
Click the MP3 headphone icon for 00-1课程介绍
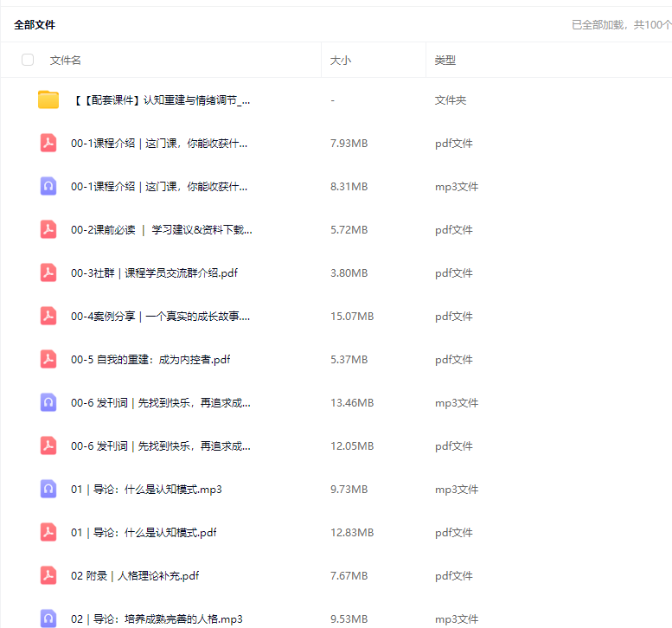(x=48, y=186)
